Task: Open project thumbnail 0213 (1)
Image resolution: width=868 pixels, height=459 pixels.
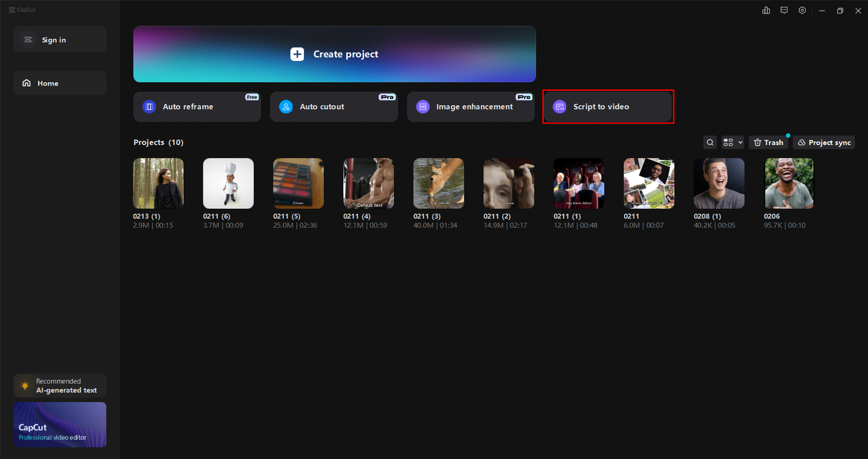Action: 158,183
